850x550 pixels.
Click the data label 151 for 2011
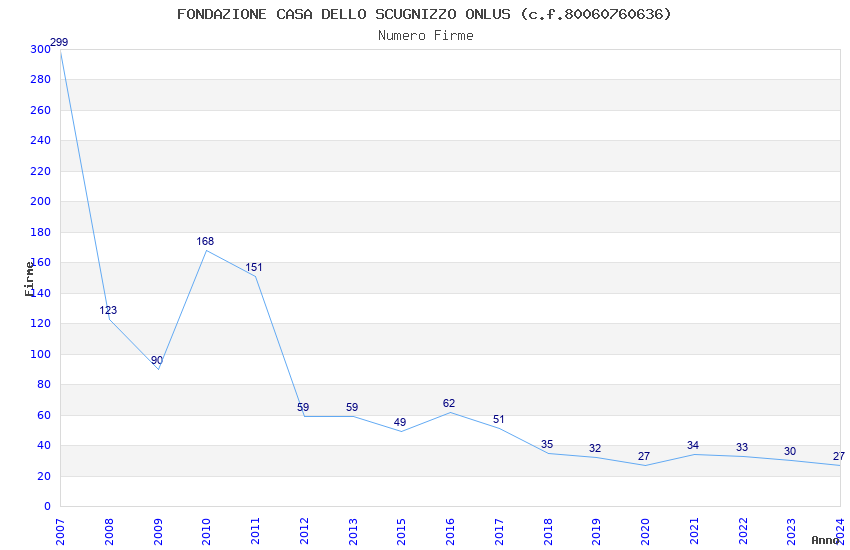254,268
